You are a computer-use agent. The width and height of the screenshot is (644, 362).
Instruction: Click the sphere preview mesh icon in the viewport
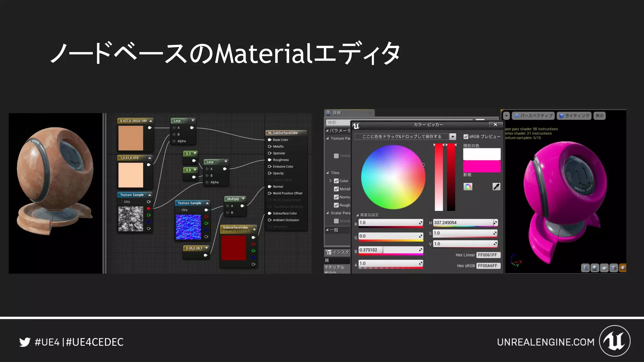click(x=595, y=268)
